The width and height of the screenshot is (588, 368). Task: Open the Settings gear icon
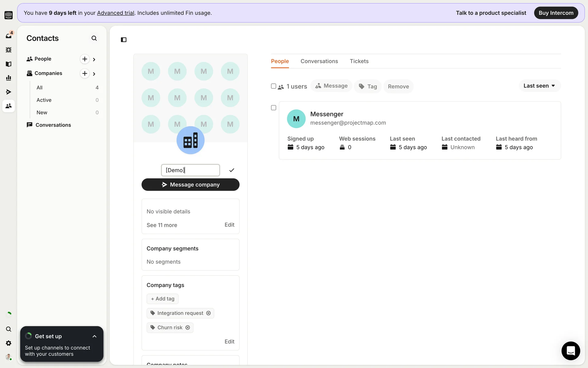[x=8, y=343]
